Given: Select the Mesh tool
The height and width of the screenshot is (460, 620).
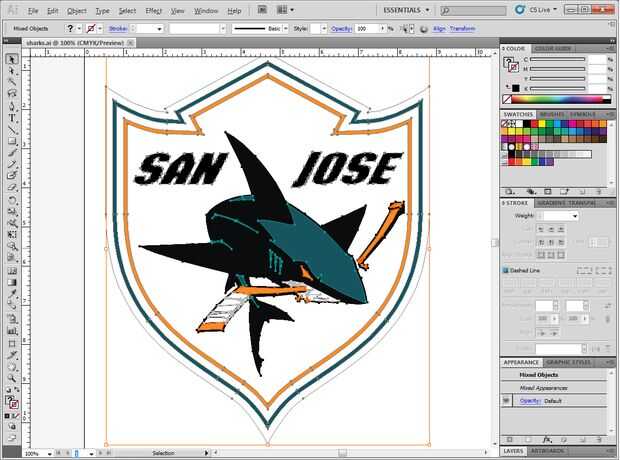Looking at the screenshot, I should [12, 271].
